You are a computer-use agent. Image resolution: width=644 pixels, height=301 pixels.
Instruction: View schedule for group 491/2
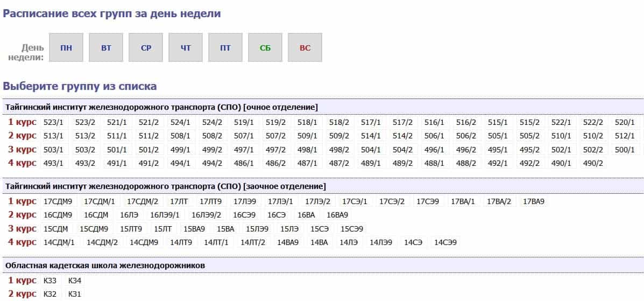coord(148,163)
